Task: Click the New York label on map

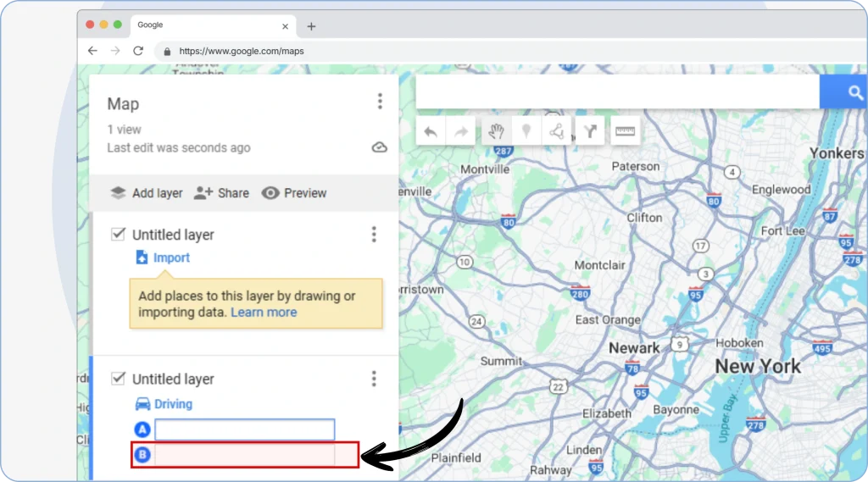Action: click(x=758, y=366)
